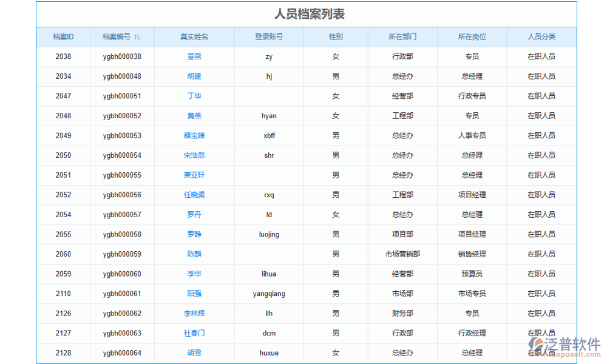Click the 登录账号 column header
607x364 pixels.
pos(269,36)
